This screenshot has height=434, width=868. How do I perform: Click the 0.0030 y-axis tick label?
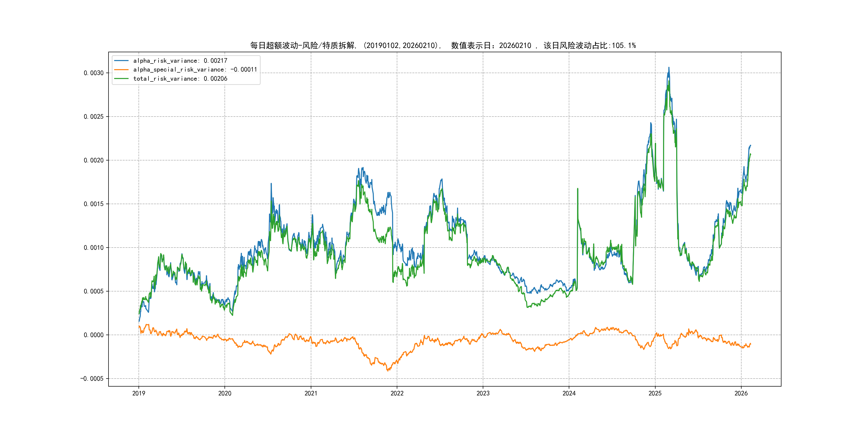pos(93,73)
